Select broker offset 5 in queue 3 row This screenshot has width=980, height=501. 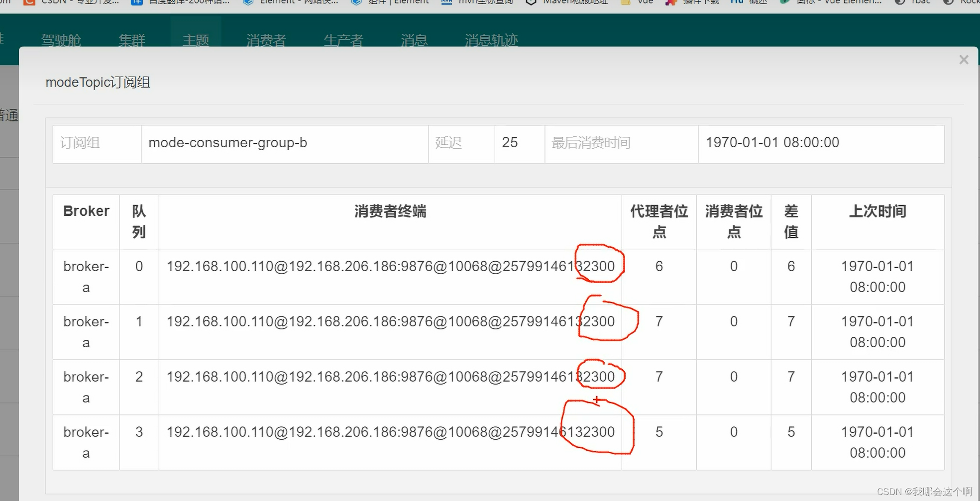659,432
